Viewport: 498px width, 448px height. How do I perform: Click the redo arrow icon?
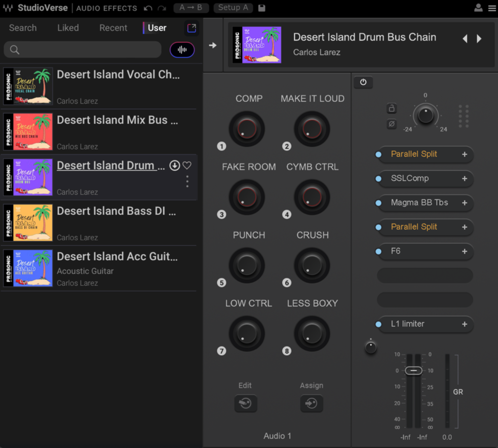coord(161,8)
